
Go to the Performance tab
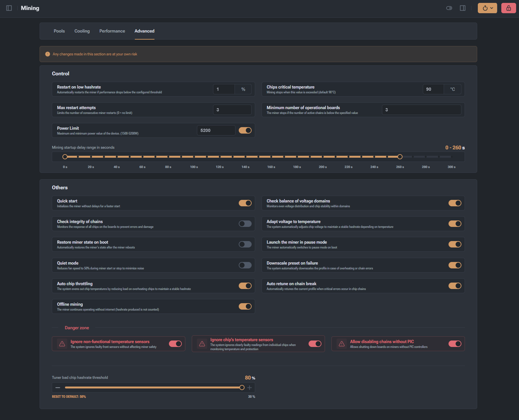pos(112,31)
